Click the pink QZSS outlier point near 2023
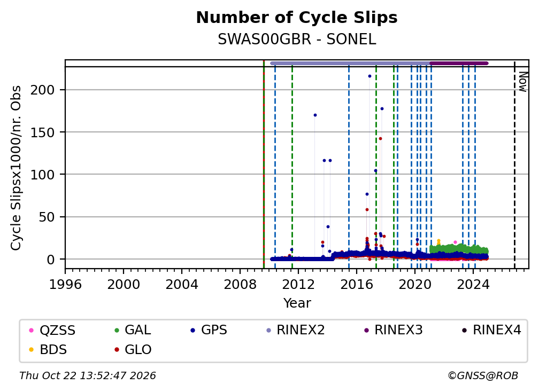The image size is (539, 392). (455, 242)
